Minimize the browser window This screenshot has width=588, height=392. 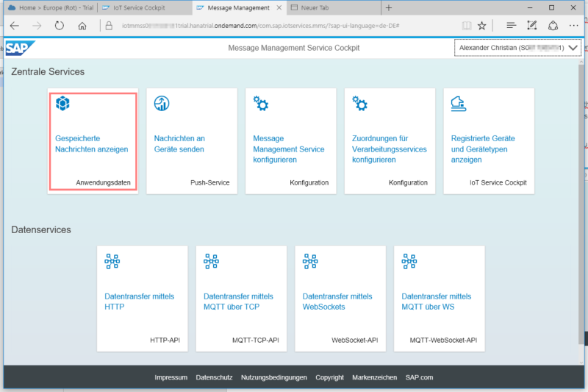tap(530, 8)
